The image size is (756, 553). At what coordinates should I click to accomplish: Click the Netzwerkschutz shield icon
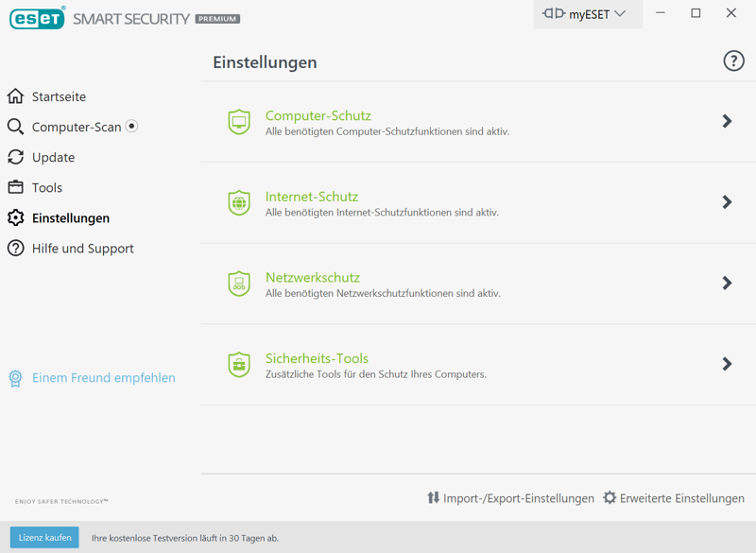click(x=239, y=284)
